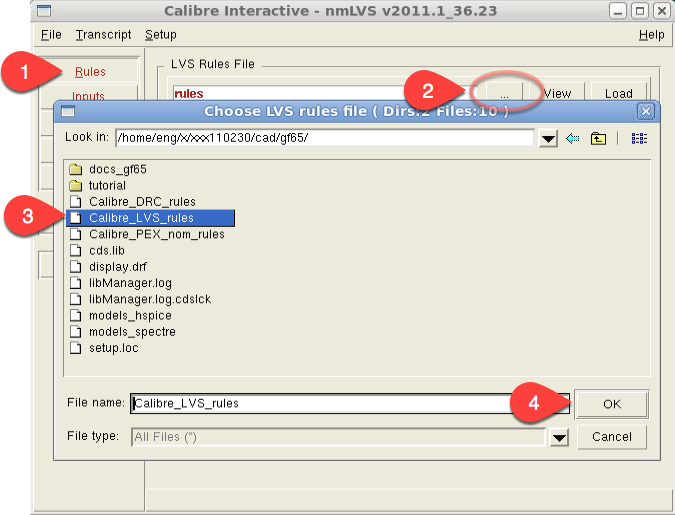Open the tutorial folder
675x515 pixels.
tap(107, 185)
